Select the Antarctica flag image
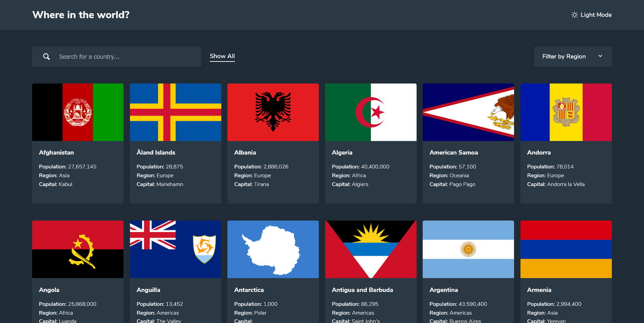This screenshot has width=644, height=323. pyautogui.click(x=273, y=250)
